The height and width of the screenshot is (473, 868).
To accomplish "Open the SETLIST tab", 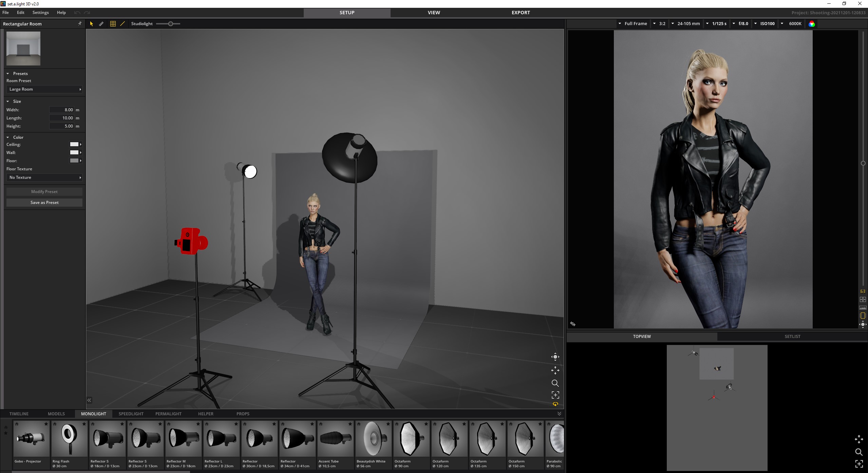I will tap(792, 336).
